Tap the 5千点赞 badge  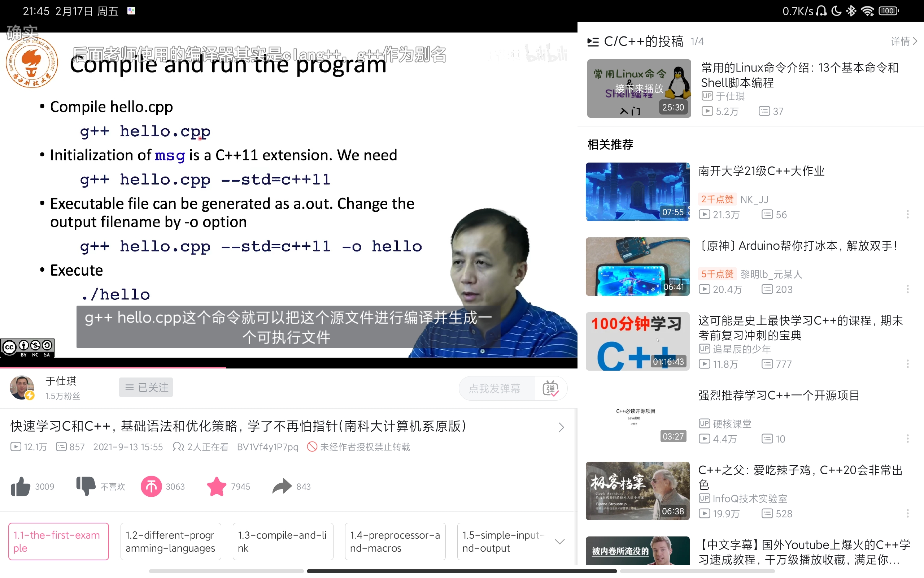click(717, 274)
